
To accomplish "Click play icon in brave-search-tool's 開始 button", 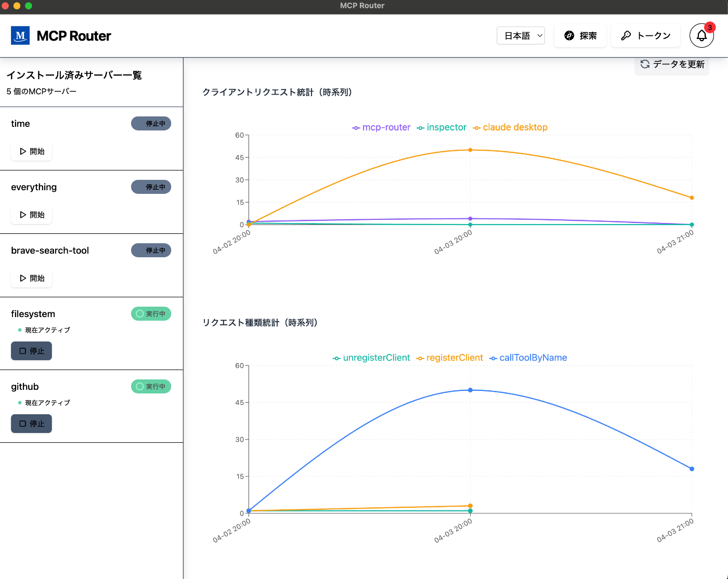I will point(23,278).
